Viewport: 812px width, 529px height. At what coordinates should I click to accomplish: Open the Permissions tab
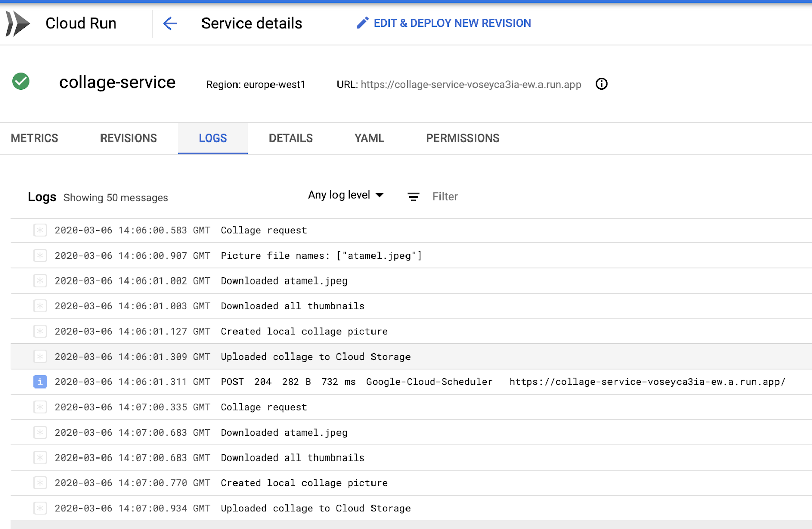(462, 138)
